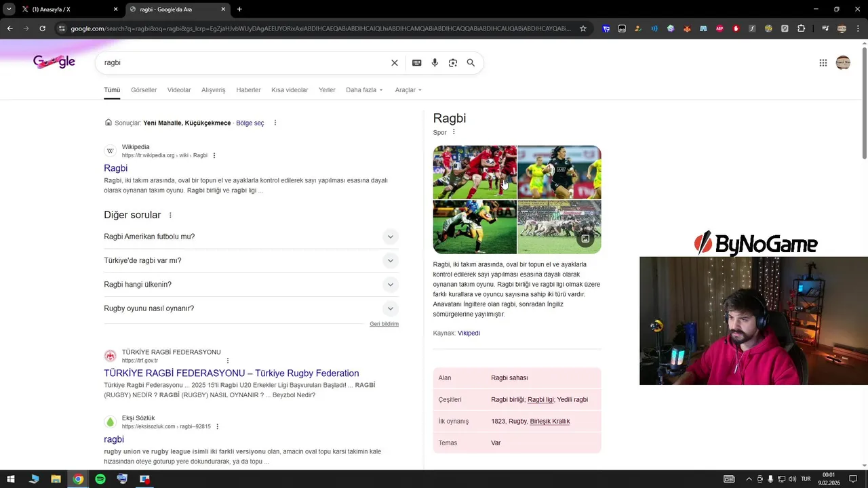This screenshot has width=868, height=488.
Task: Open the Wikipedia Ragbi result link
Action: pyautogui.click(x=115, y=168)
